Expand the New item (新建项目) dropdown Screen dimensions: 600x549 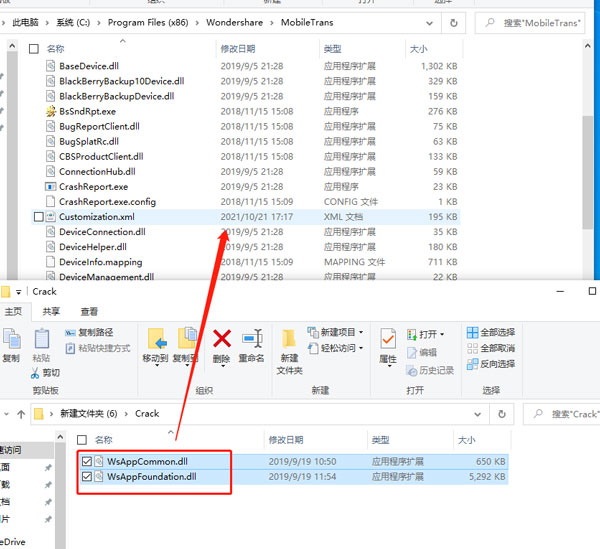click(x=361, y=332)
